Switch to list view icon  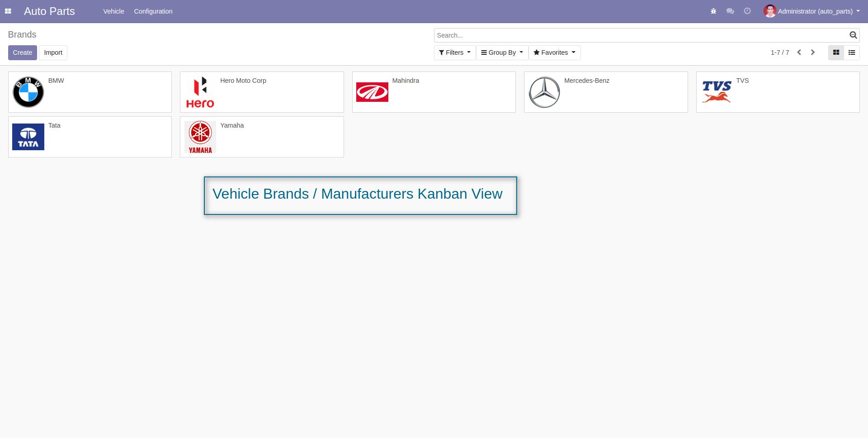coord(852,52)
